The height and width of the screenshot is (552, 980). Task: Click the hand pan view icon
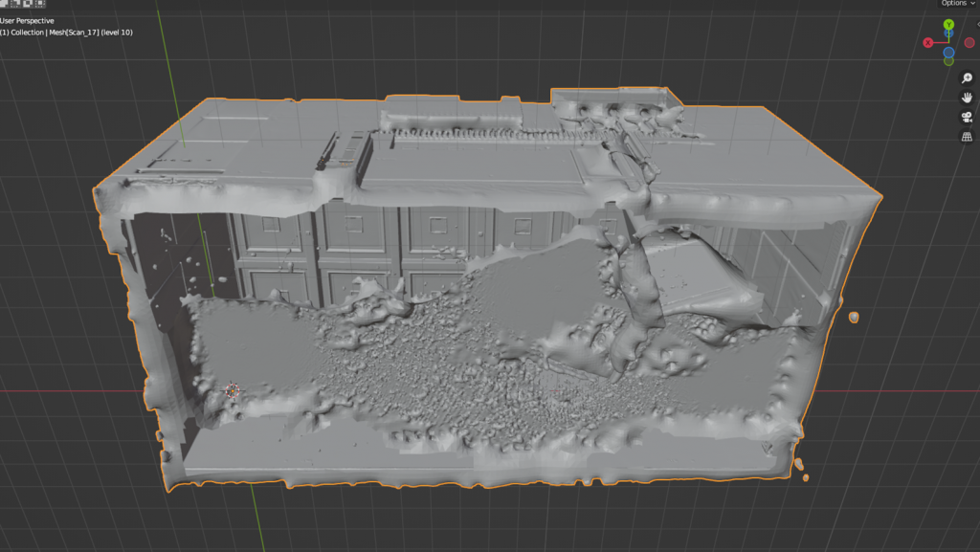tap(967, 98)
